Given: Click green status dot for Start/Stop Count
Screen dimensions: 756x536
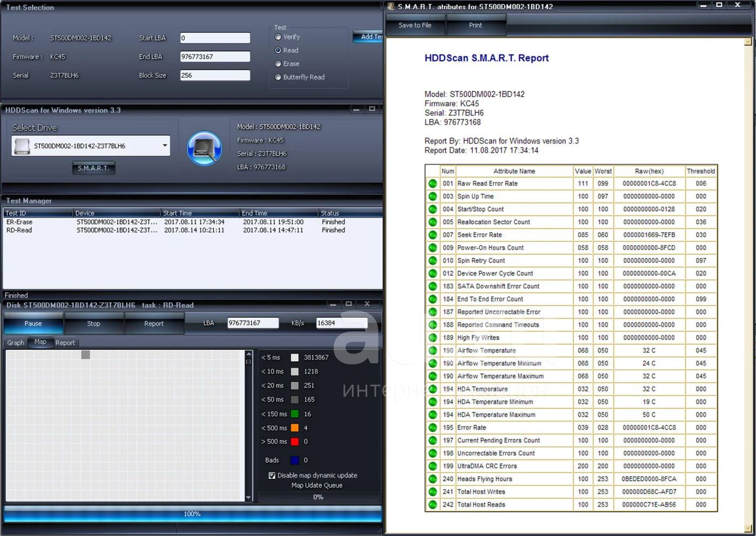Looking at the screenshot, I should (433, 209).
